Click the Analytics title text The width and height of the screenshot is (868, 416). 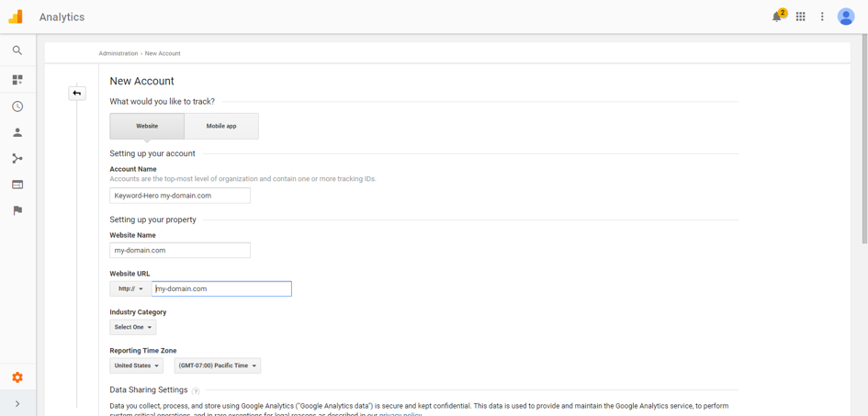[x=62, y=17]
